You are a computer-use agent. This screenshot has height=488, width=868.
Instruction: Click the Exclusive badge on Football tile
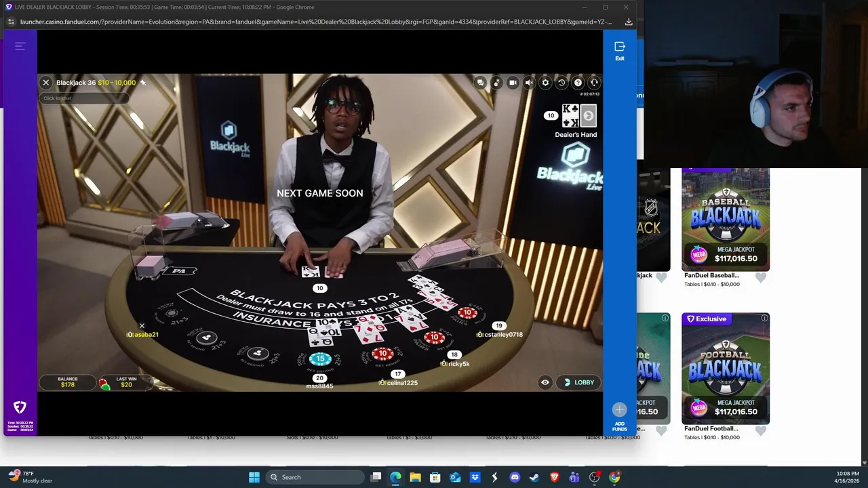[707, 319]
